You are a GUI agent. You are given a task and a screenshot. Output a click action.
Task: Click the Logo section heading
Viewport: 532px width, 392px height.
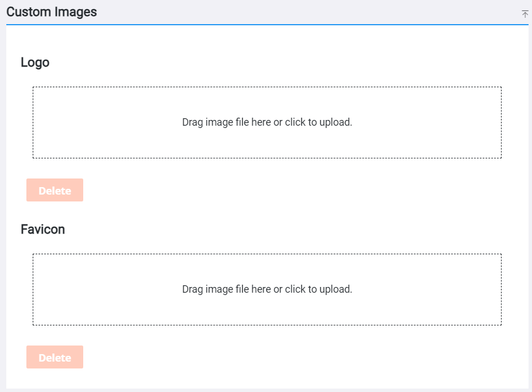pos(35,63)
